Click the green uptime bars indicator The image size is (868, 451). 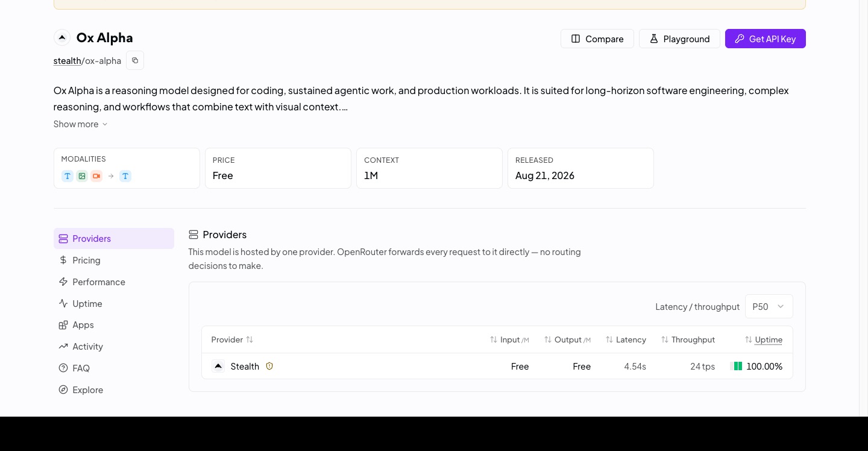coord(736,366)
